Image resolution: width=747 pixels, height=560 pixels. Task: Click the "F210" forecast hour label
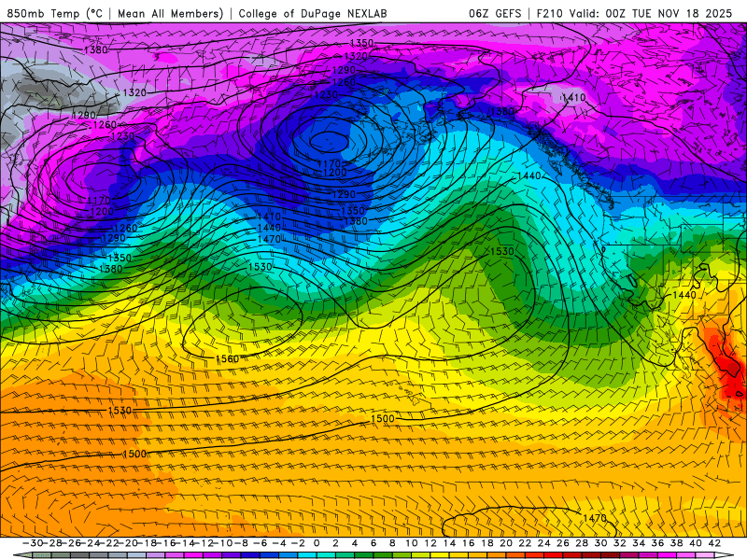(550, 13)
